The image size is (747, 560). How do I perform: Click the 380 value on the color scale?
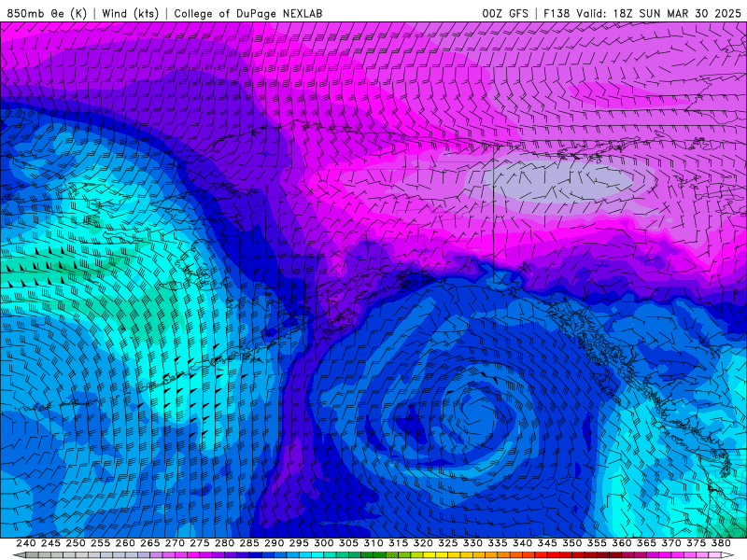point(721,543)
